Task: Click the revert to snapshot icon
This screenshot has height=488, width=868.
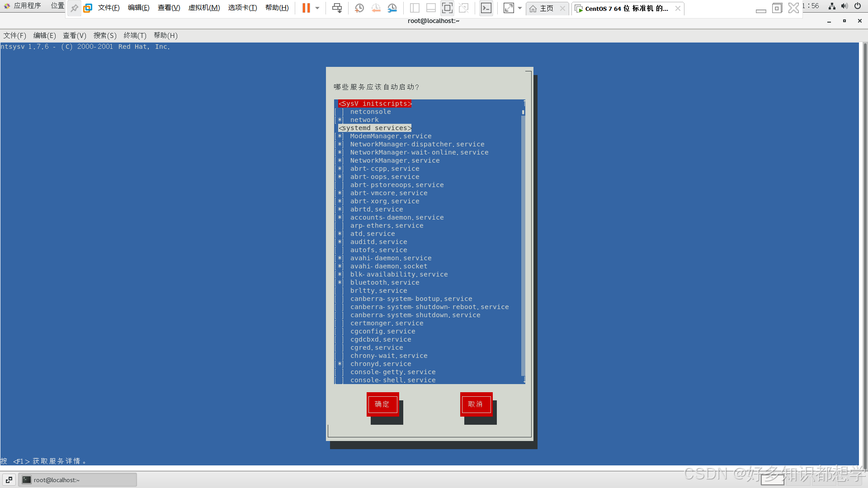Action: [376, 8]
